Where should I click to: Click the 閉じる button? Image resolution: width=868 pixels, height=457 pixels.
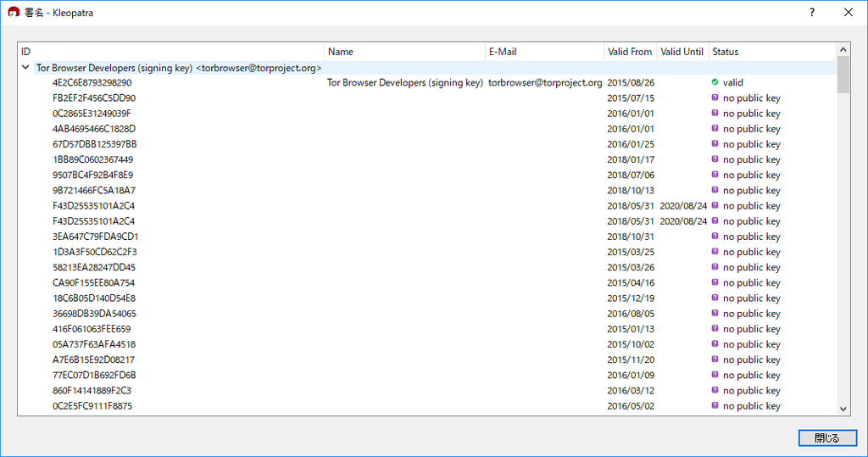pyautogui.click(x=827, y=437)
